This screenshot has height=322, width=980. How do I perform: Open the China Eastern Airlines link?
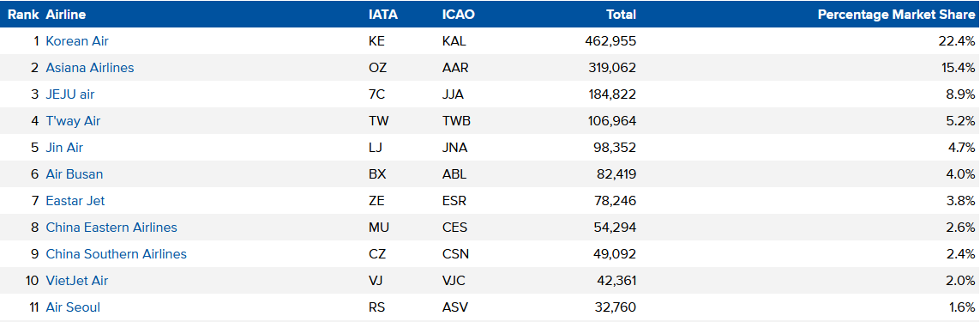coord(111,228)
